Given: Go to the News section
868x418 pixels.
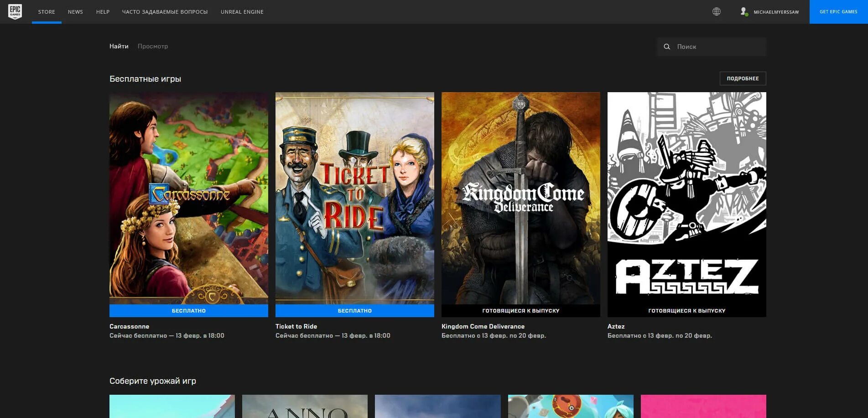Looking at the screenshot, I should point(75,12).
